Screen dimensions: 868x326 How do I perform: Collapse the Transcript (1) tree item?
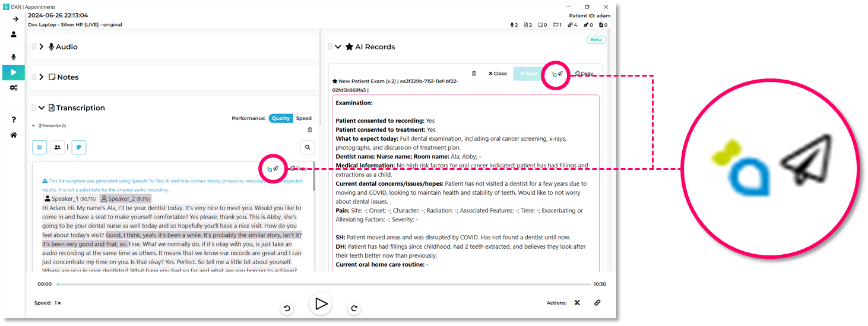coord(33,126)
